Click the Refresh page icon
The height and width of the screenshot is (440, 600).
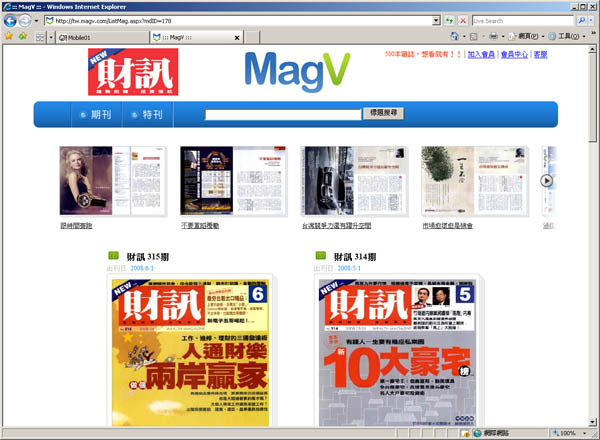coord(449,21)
